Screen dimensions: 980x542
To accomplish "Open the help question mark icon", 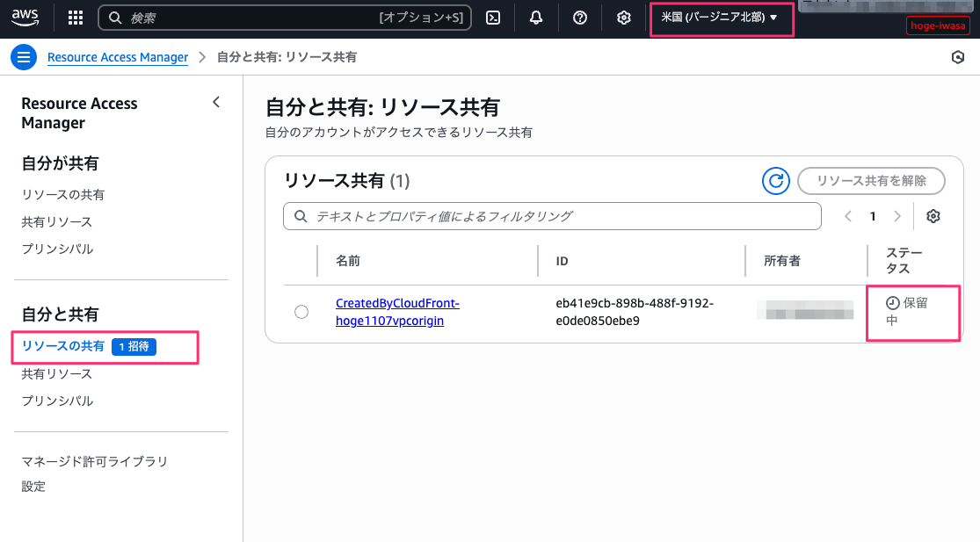I will click(x=580, y=18).
